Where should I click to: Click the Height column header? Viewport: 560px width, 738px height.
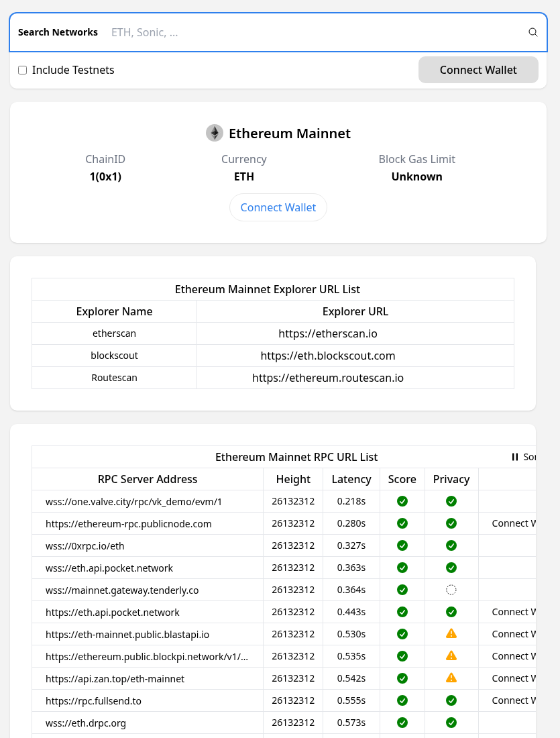pos(293,479)
